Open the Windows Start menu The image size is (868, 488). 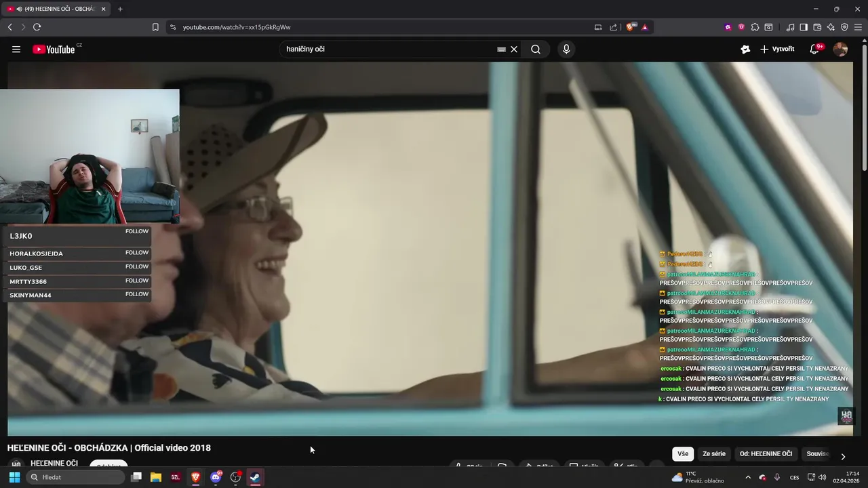click(x=14, y=477)
